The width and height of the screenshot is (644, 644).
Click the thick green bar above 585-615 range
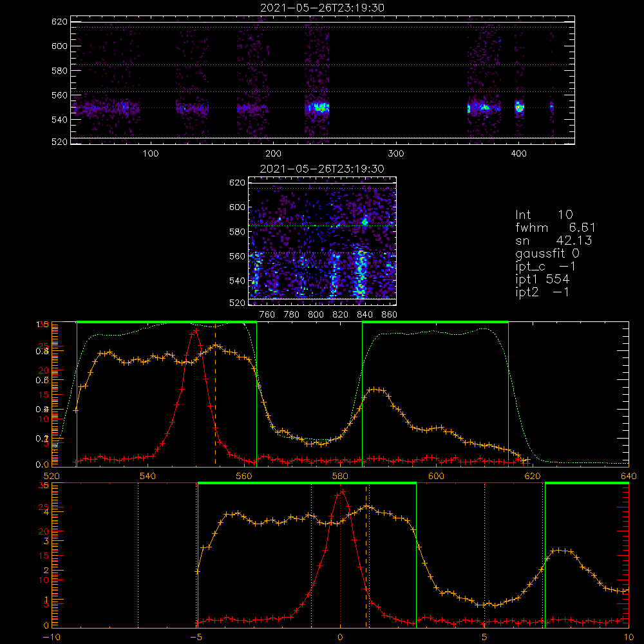(435, 323)
